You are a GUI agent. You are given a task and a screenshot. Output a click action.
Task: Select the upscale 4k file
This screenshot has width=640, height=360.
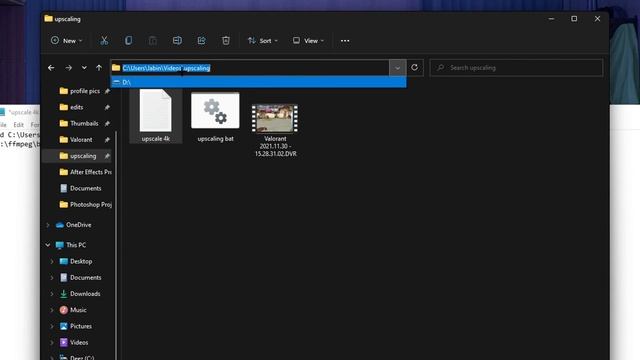click(x=156, y=116)
